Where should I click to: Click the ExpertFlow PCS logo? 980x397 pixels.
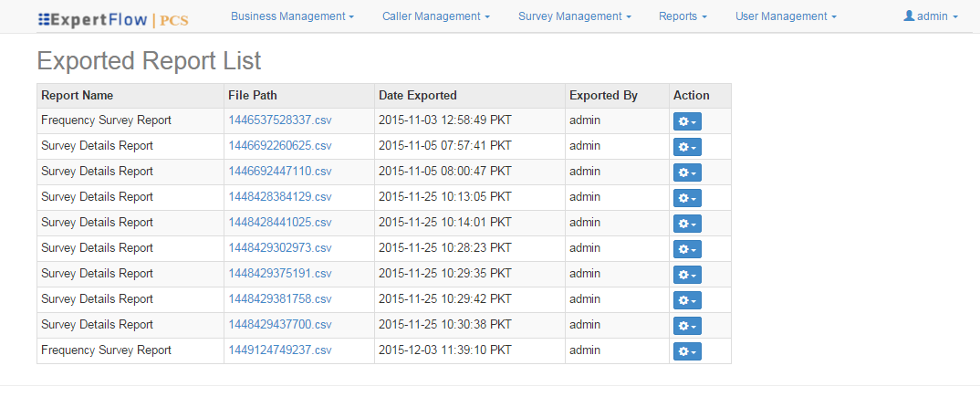coord(112,19)
